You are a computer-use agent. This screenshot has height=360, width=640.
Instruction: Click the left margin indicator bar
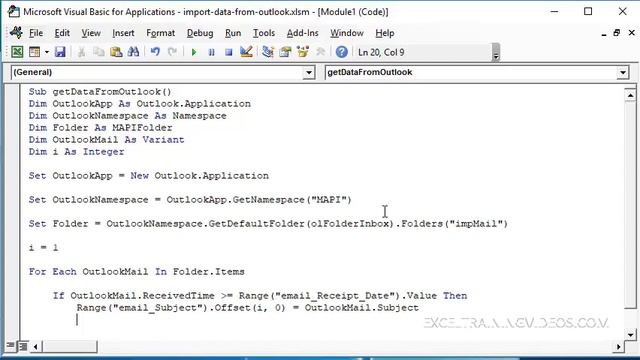(x=12, y=211)
